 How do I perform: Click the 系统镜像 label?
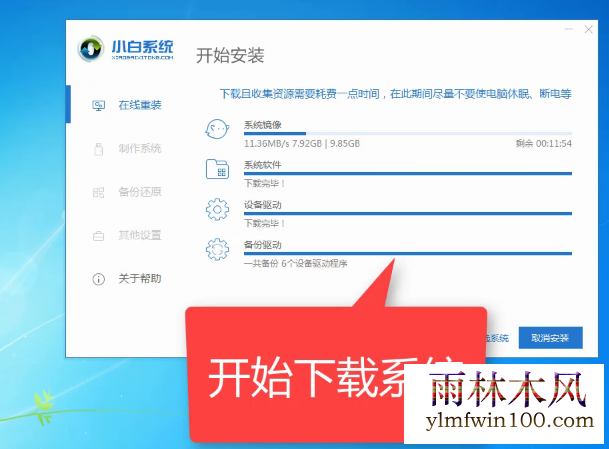[263, 125]
